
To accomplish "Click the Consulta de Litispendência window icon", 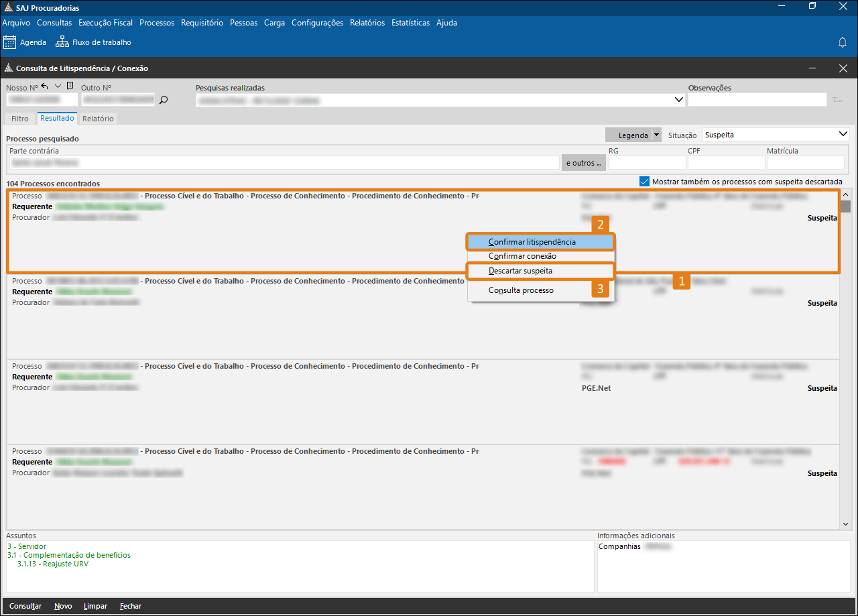I will [8, 68].
